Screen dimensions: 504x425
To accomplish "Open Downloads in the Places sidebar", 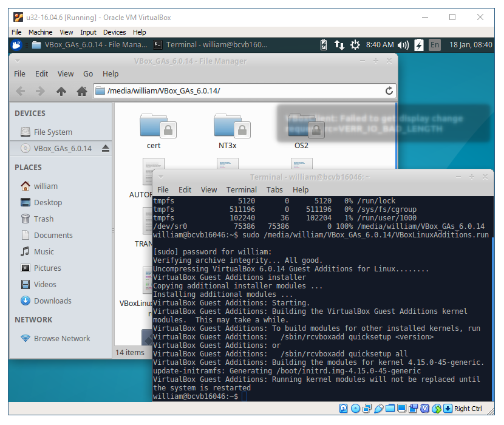I will (x=52, y=301).
